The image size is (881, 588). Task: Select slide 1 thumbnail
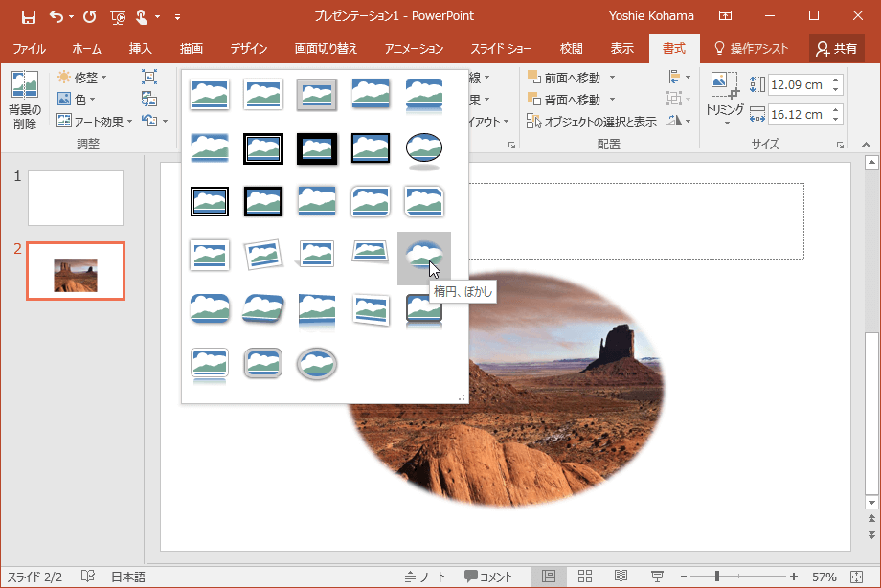[76, 198]
